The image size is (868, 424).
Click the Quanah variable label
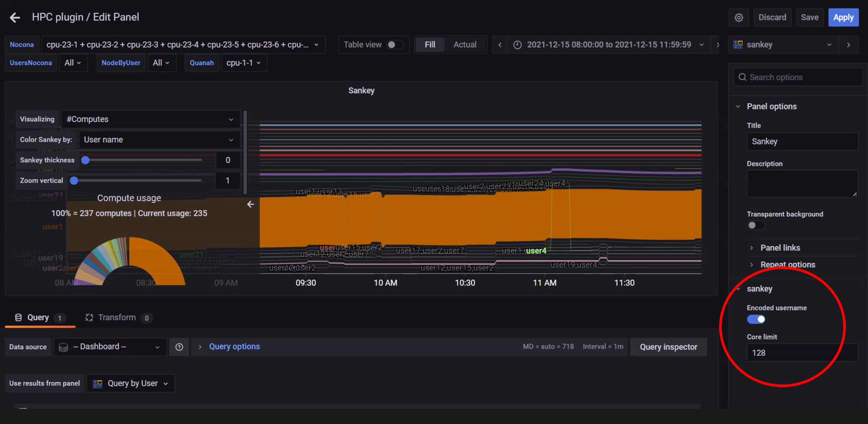[x=201, y=63]
